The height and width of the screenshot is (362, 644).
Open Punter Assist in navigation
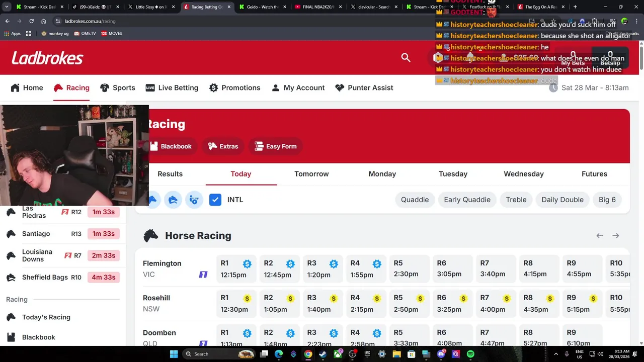point(364,87)
